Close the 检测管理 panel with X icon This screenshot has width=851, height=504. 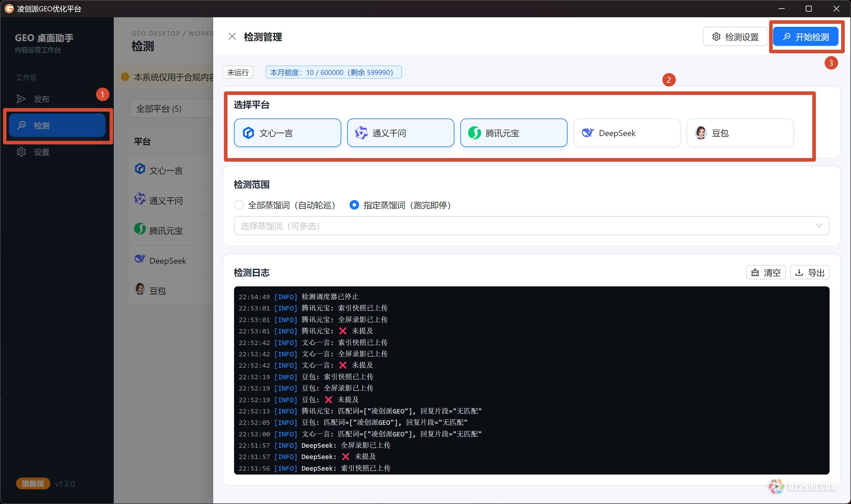coord(232,37)
